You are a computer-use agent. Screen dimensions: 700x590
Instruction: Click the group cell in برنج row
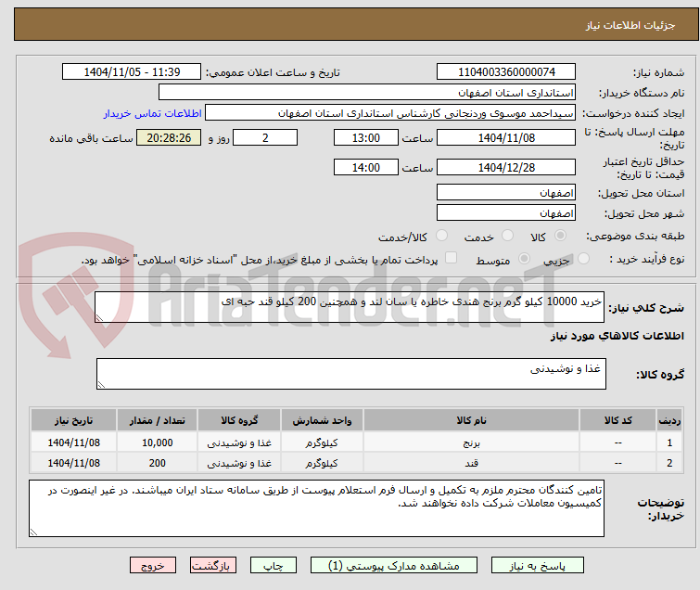pos(239,442)
